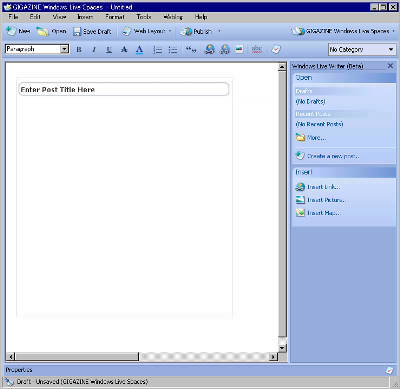Insert a bulleted list
The width and height of the screenshot is (400, 389).
pos(173,50)
